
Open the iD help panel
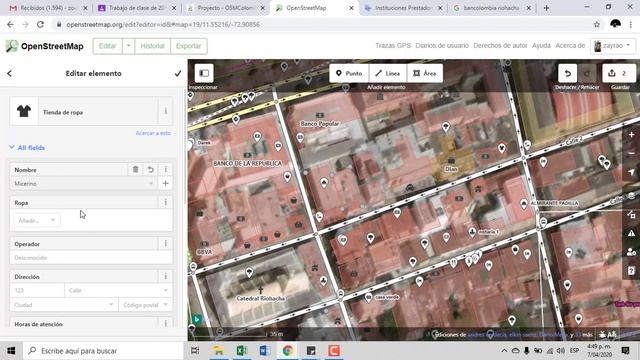click(x=631, y=271)
